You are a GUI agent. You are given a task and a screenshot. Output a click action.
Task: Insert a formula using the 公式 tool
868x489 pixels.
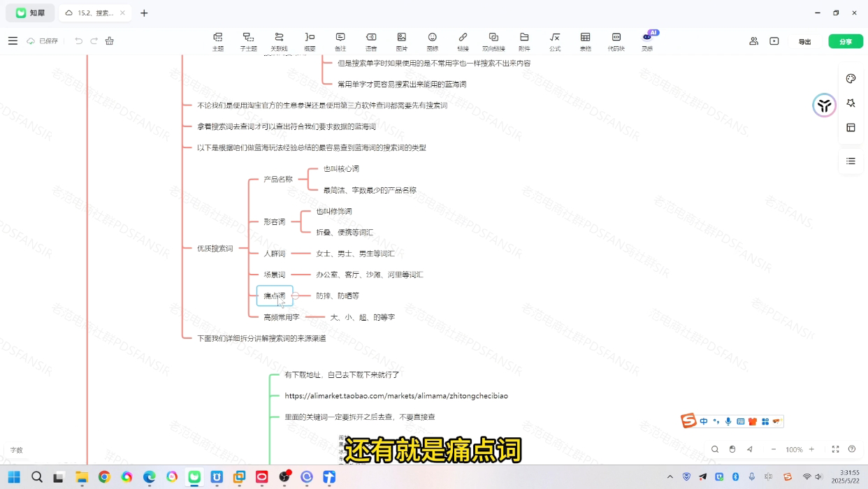555,41
